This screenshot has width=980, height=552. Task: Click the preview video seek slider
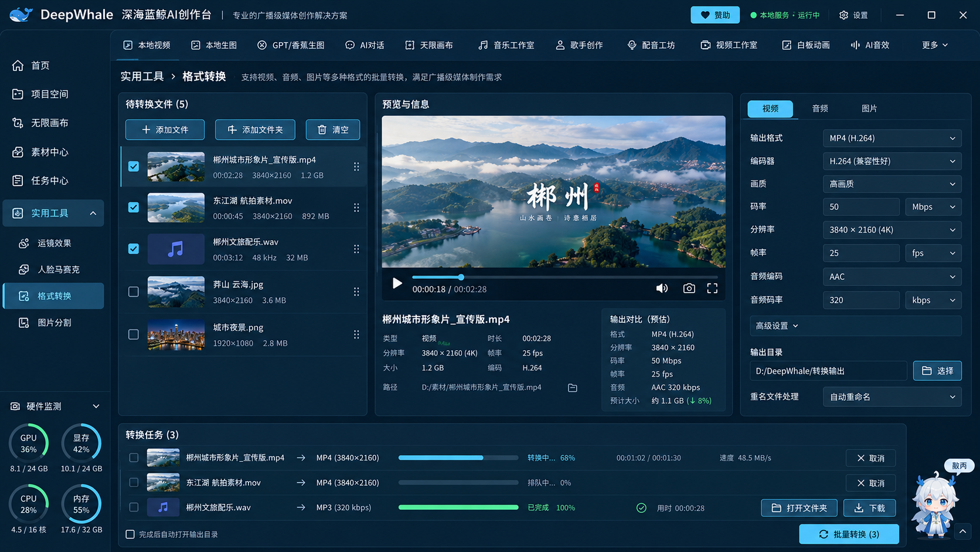click(x=565, y=277)
